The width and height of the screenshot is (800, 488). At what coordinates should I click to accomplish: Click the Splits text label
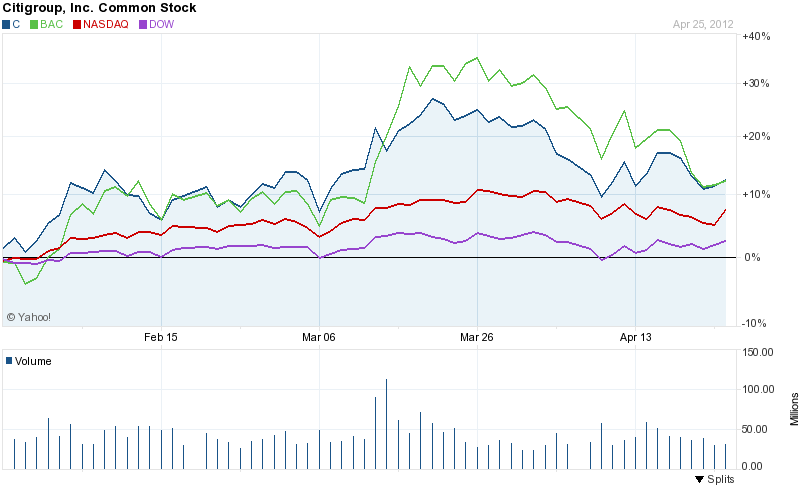pos(721,480)
